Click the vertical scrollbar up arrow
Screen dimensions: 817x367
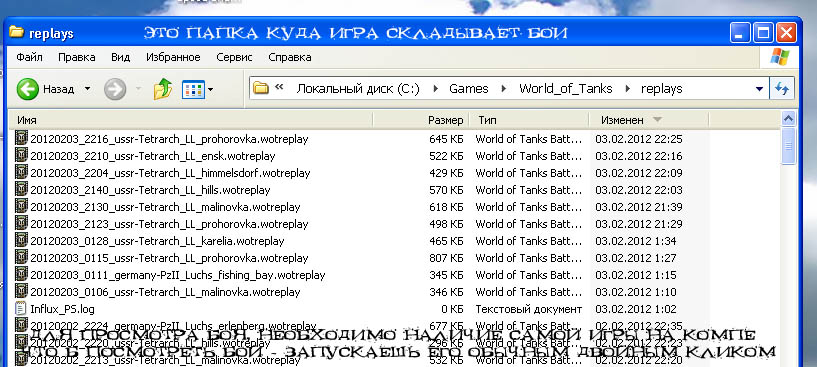pyautogui.click(x=789, y=119)
